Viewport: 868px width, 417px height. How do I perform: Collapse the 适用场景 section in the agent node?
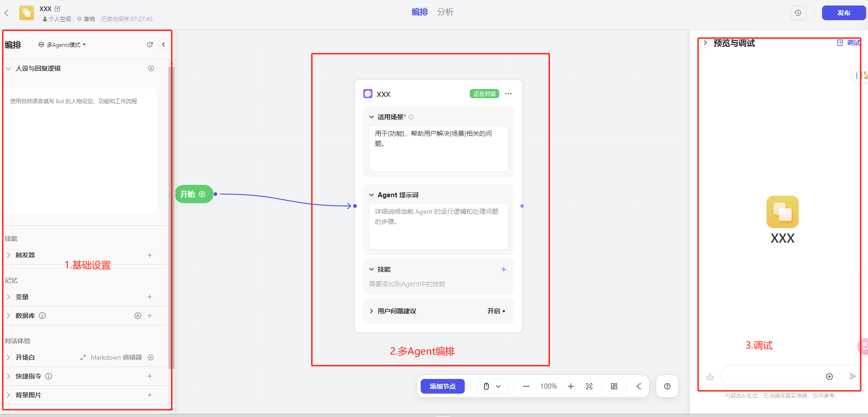coord(372,117)
